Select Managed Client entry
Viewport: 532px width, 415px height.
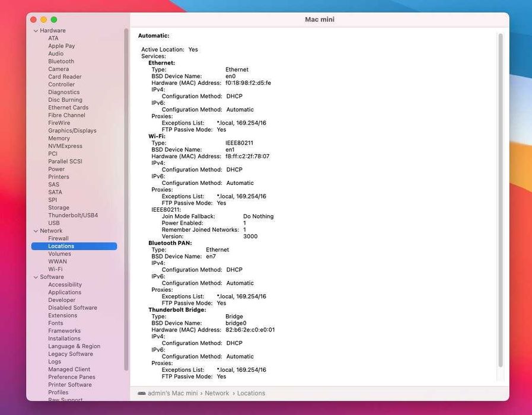pyautogui.click(x=69, y=369)
